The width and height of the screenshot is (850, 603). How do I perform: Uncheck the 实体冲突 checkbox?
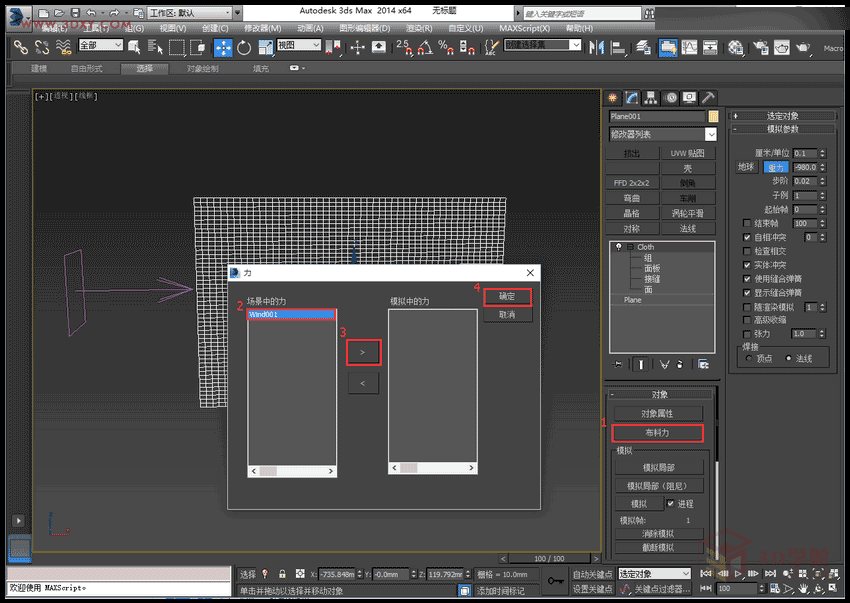point(747,265)
